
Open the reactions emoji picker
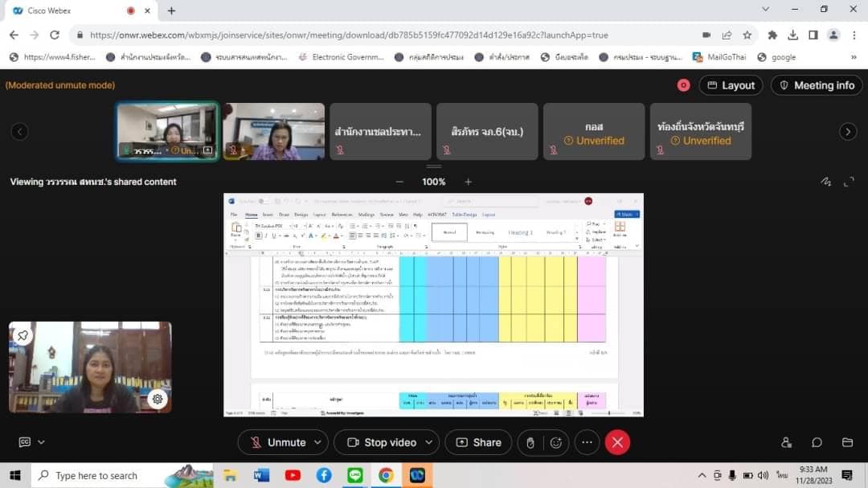(x=556, y=443)
